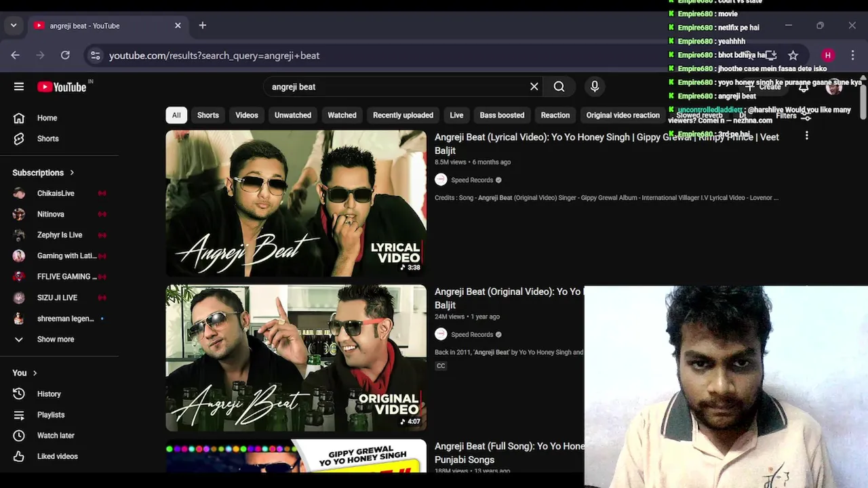Image resolution: width=868 pixels, height=488 pixels.
Task: Select Recently uploaded filter chip
Action: coord(403,115)
